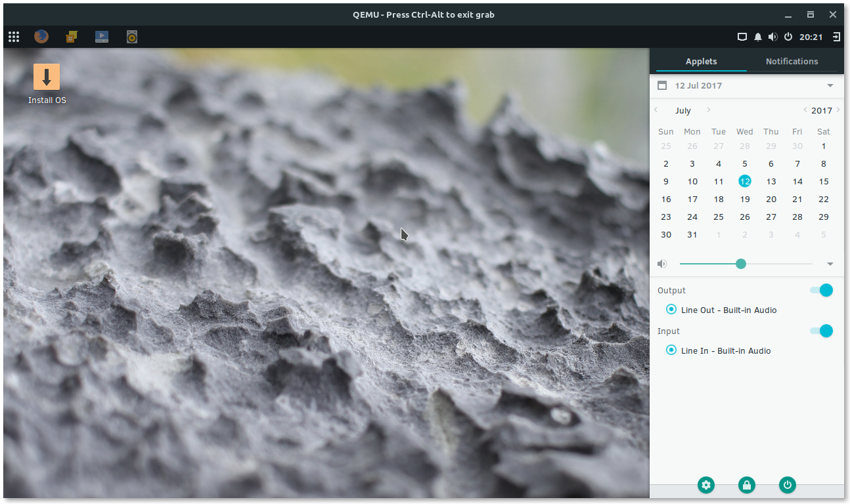
Task: Go to previous year arrow
Action: tap(805, 110)
